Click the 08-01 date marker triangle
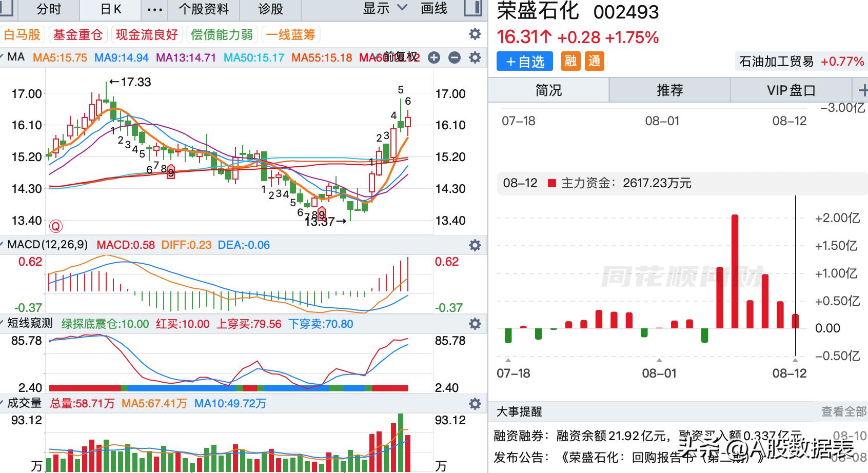Image resolution: width=868 pixels, height=473 pixels. click(x=659, y=360)
